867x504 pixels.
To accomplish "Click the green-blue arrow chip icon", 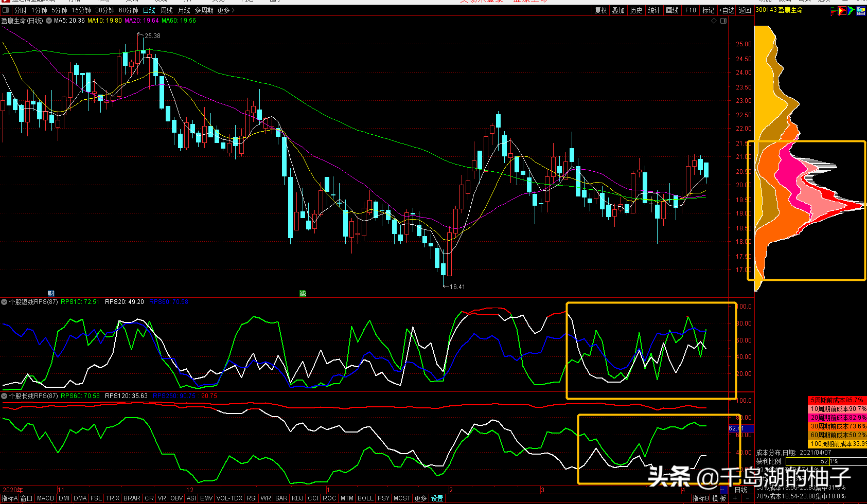I will pyautogui.click(x=851, y=11).
